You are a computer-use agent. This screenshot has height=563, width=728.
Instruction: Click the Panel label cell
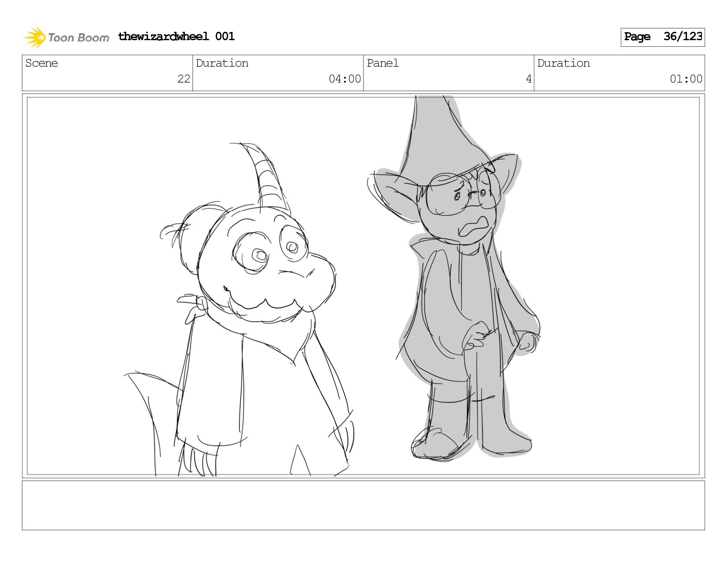click(449, 73)
